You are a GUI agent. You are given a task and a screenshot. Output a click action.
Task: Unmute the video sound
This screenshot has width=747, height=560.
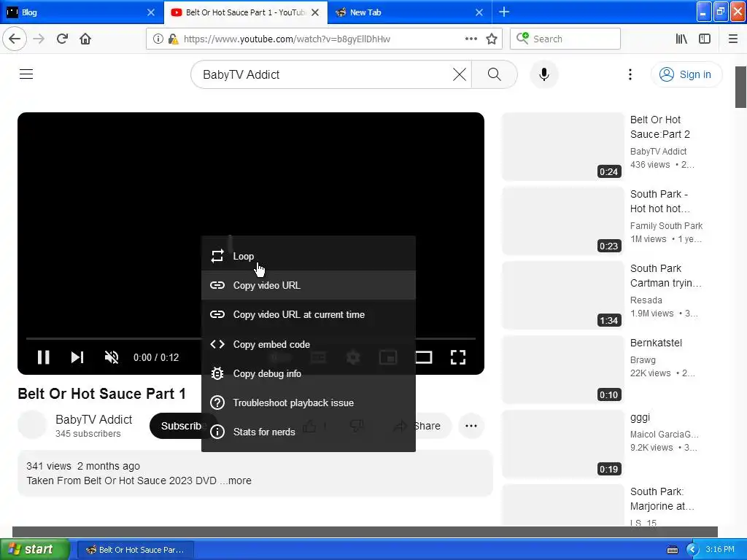[112, 357]
